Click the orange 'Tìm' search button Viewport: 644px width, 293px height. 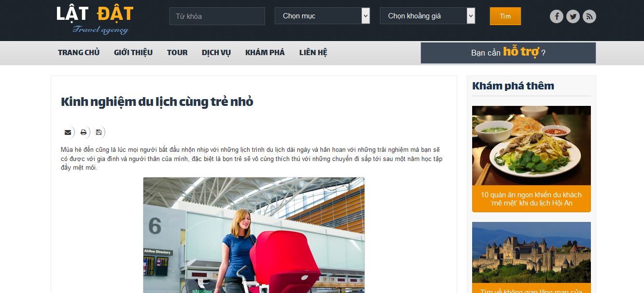click(505, 16)
